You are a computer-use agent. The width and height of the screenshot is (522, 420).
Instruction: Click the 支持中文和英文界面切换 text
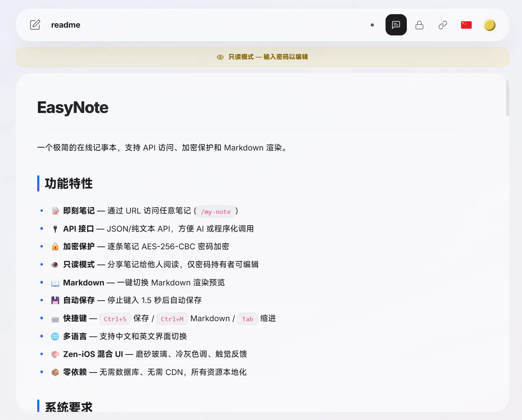143,336
